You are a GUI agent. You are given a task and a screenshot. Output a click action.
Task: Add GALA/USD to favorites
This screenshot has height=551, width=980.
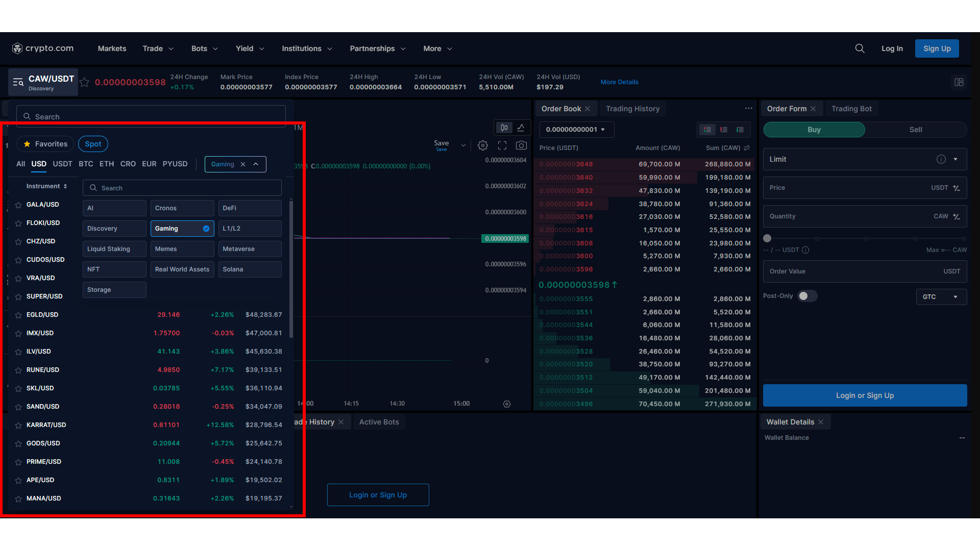tap(18, 205)
